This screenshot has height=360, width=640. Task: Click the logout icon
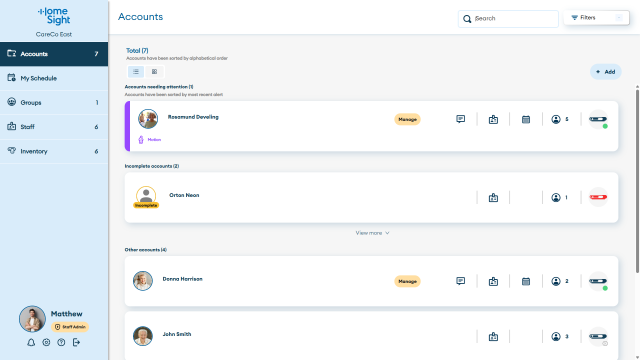coord(76,342)
